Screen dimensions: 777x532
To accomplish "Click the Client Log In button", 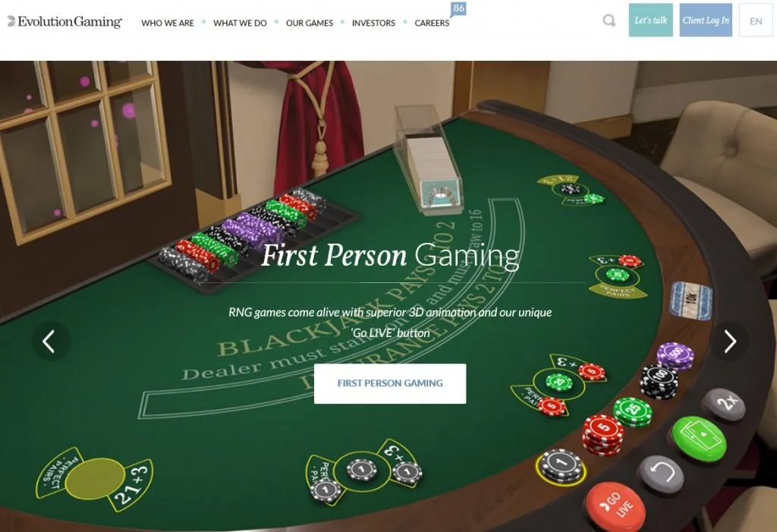I will click(706, 20).
